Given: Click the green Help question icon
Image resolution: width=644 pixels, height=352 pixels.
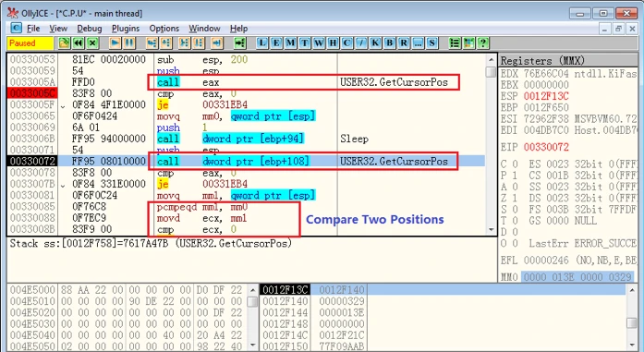Looking at the screenshot, I should tap(483, 43).
